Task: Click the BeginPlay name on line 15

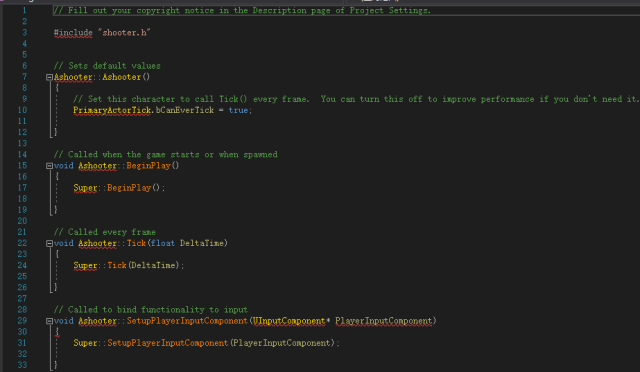Action: point(149,166)
